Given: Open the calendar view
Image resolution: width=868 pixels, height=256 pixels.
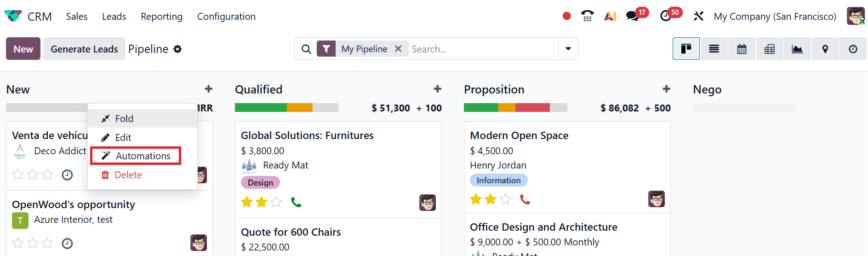Looking at the screenshot, I should coord(742,49).
